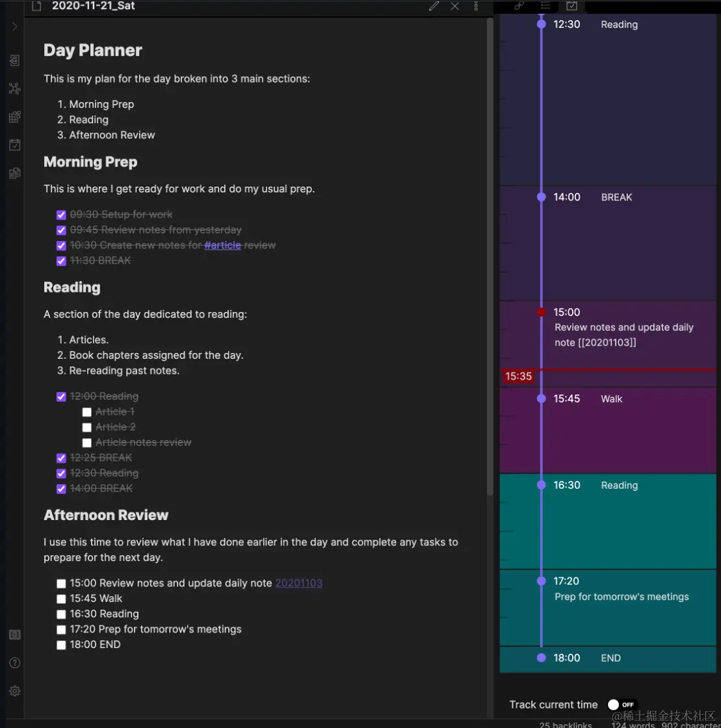Select 16:30 Reading timeline marker
Screen dimensions: 721x728
[542, 485]
